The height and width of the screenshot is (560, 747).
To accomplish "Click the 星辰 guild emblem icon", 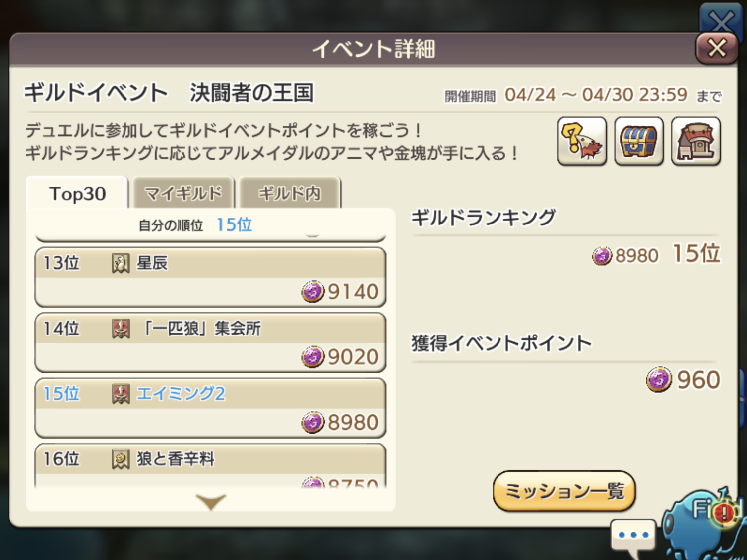I will (121, 263).
